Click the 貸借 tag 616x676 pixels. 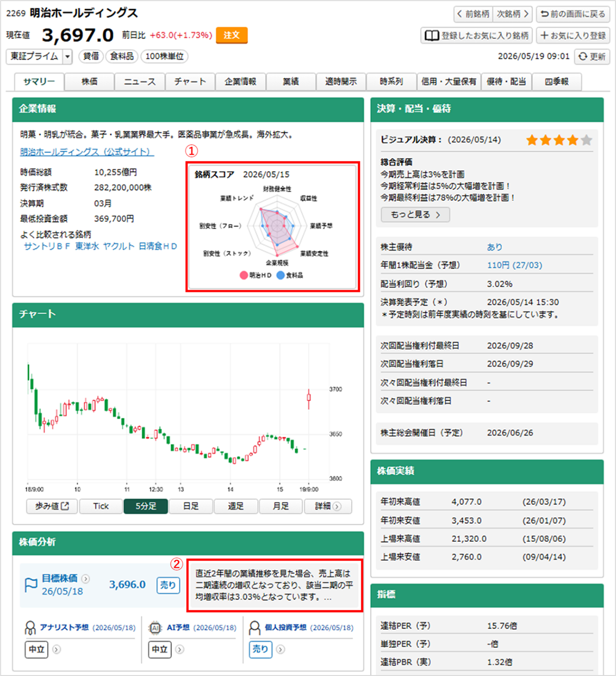pyautogui.click(x=91, y=57)
